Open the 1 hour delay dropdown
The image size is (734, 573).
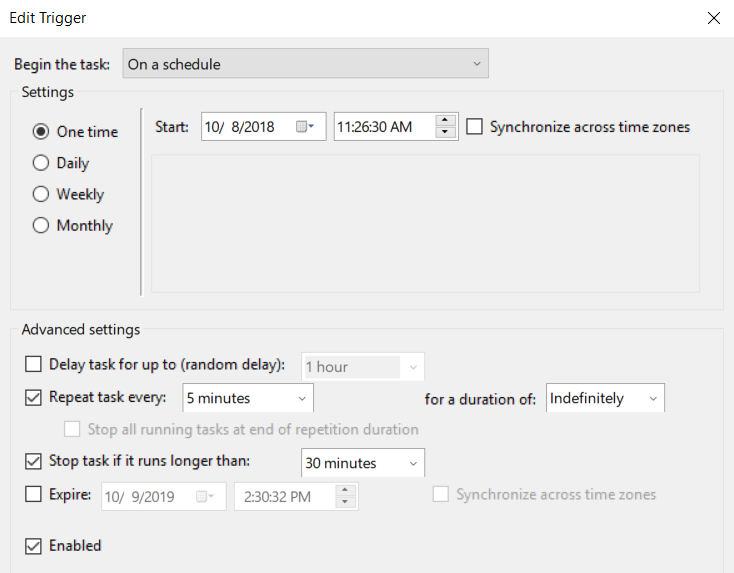coord(363,367)
